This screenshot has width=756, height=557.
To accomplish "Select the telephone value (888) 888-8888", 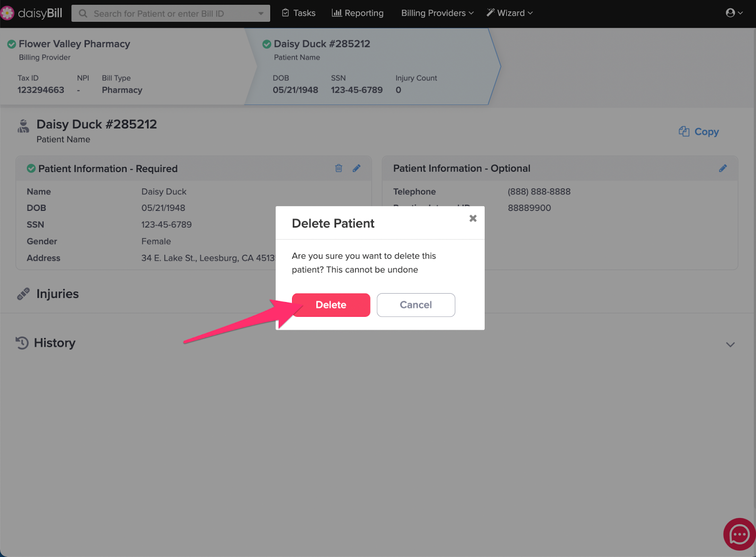I will (x=539, y=191).
